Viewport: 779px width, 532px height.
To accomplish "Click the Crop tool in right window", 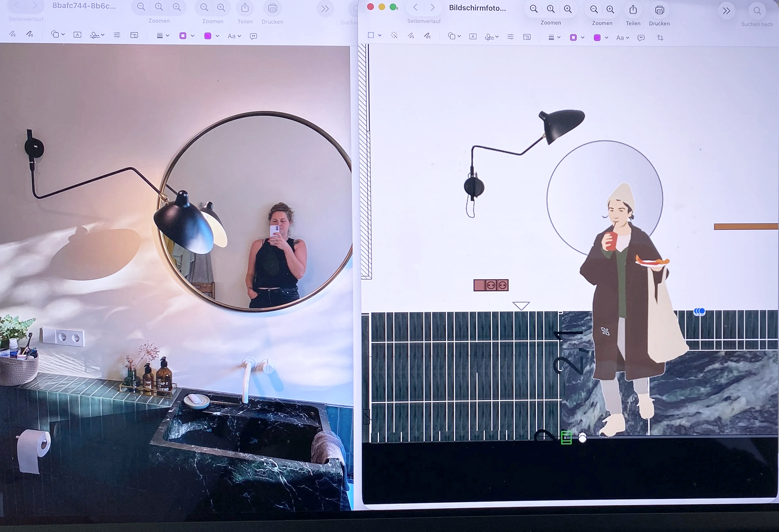I will pyautogui.click(x=660, y=38).
